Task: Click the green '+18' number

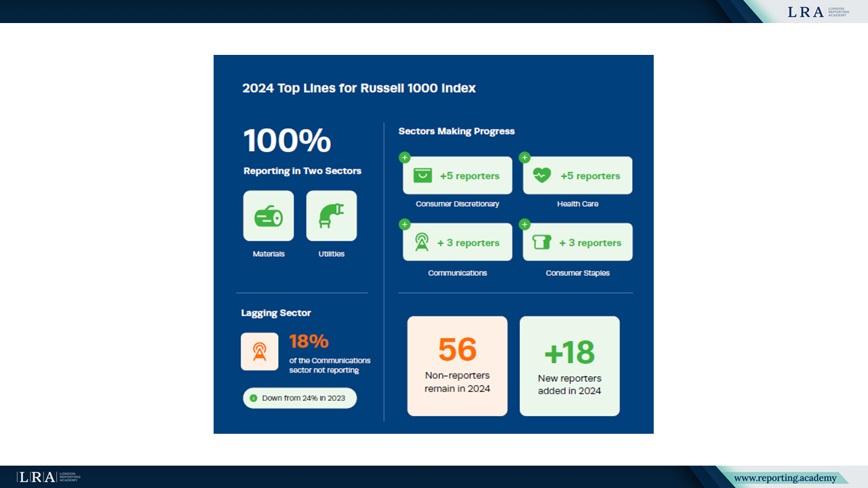Action: coord(570,352)
